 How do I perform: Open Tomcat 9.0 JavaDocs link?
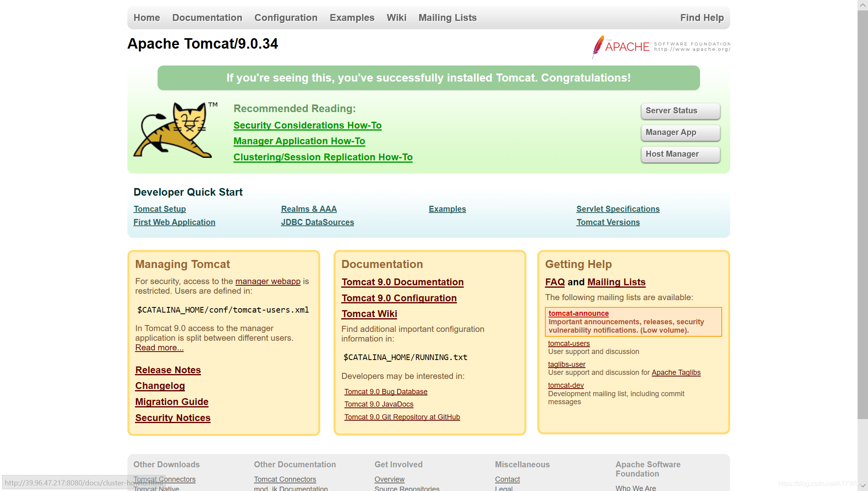[379, 404]
